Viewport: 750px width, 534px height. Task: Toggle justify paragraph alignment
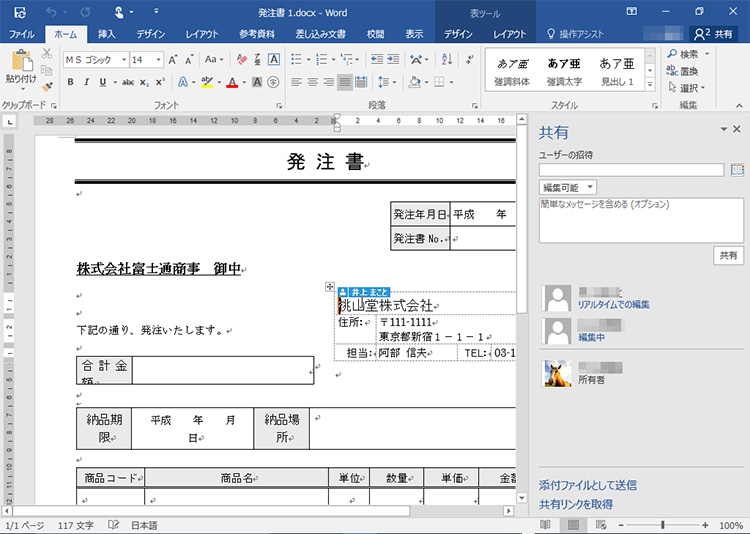pyautogui.click(x=345, y=82)
